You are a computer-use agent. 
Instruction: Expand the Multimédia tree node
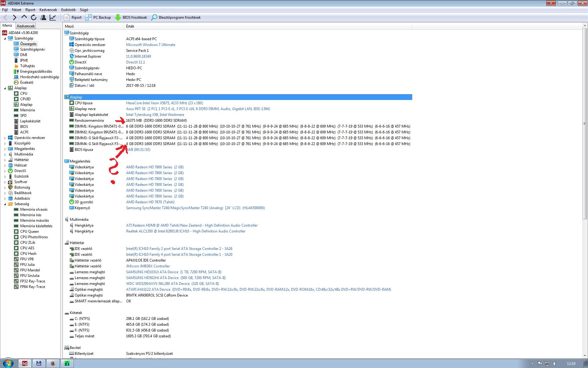tap(5, 155)
